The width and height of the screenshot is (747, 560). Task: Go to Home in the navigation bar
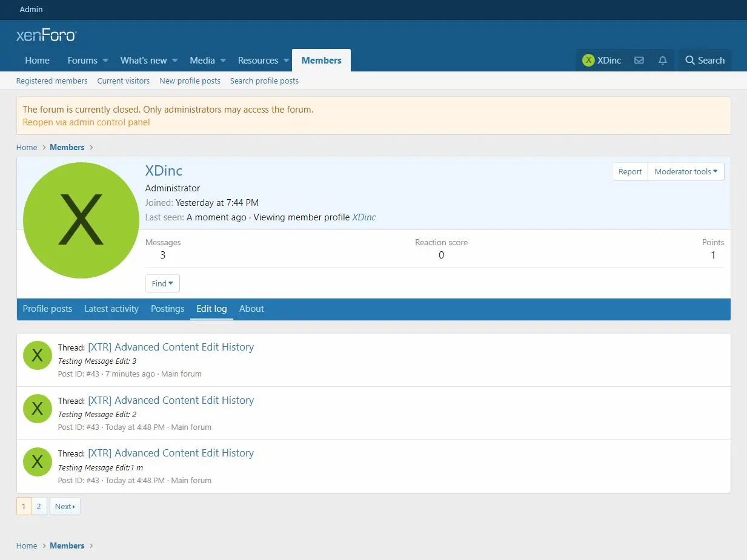pos(37,61)
